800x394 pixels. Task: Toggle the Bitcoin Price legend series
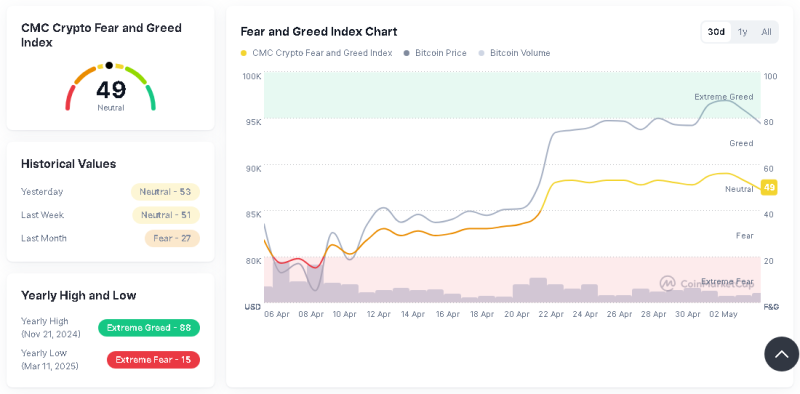pos(435,53)
